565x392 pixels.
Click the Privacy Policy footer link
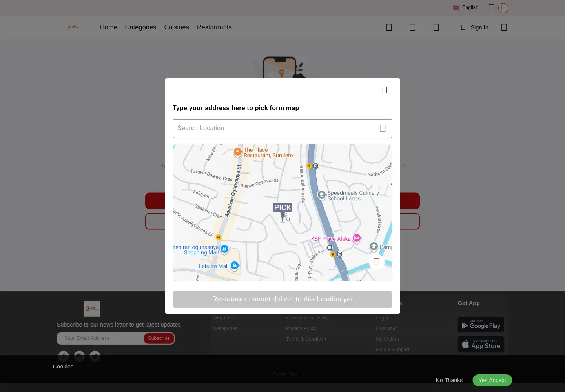coord(301,328)
